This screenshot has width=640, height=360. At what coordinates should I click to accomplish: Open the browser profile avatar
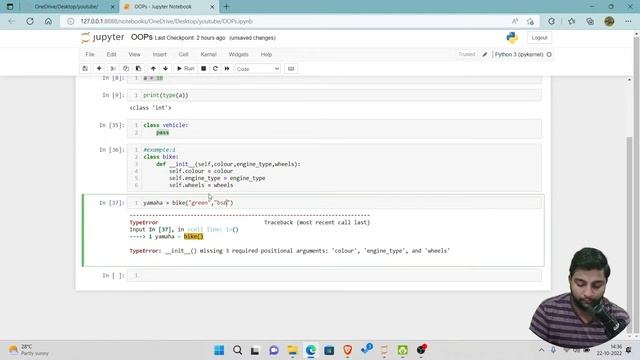pyautogui.click(x=609, y=21)
